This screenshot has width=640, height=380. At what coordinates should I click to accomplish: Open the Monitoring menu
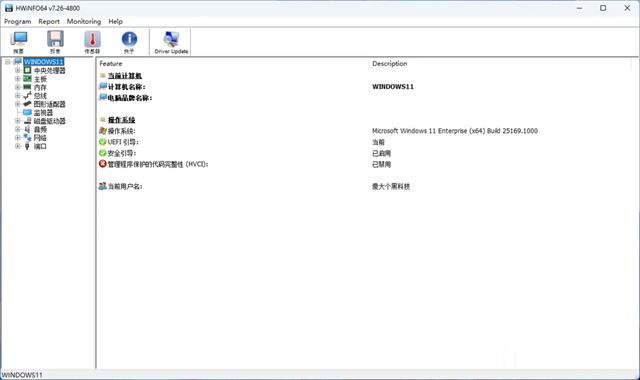(x=84, y=21)
